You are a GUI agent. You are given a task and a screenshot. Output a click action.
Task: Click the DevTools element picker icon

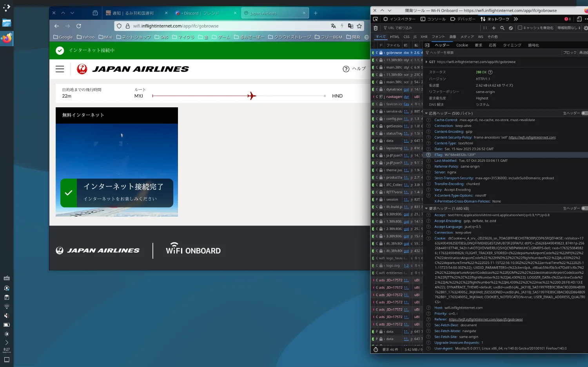pyautogui.click(x=376, y=19)
